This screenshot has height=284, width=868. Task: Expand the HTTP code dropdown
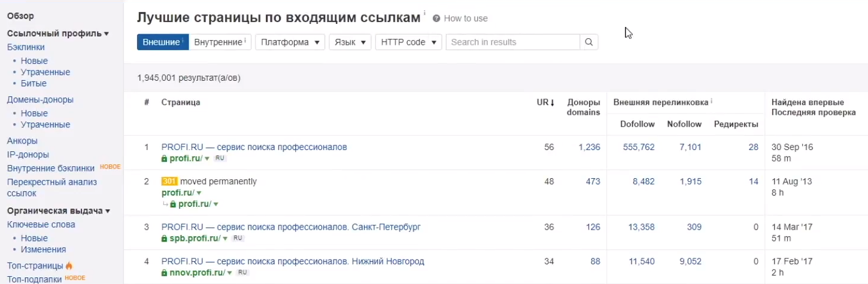tap(408, 42)
